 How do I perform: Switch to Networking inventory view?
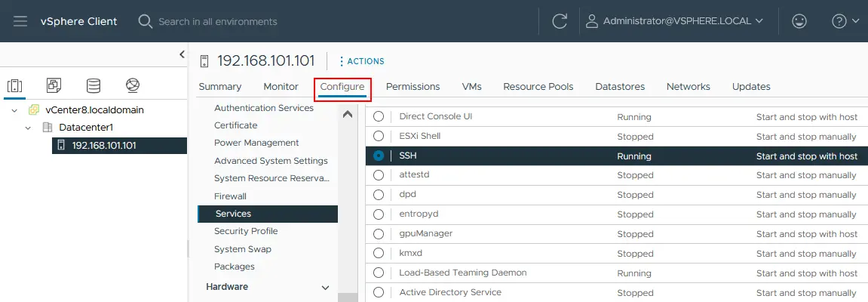click(x=133, y=85)
